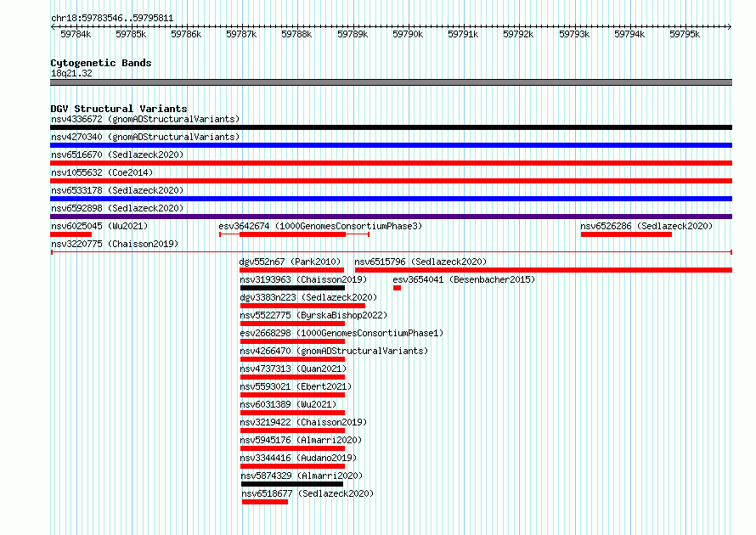Select the nsv4270340 gnomADStructuralVariants label

click(x=145, y=137)
